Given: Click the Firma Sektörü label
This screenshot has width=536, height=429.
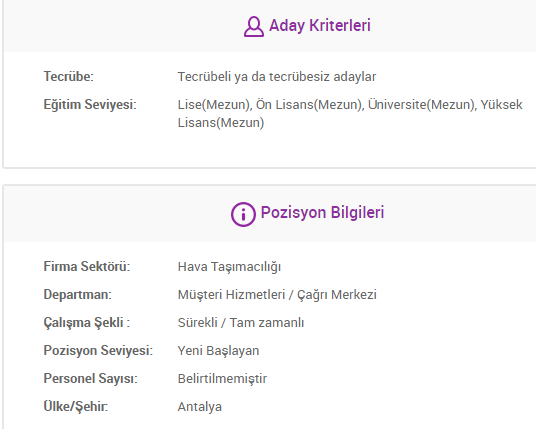Looking at the screenshot, I should click(x=87, y=267).
